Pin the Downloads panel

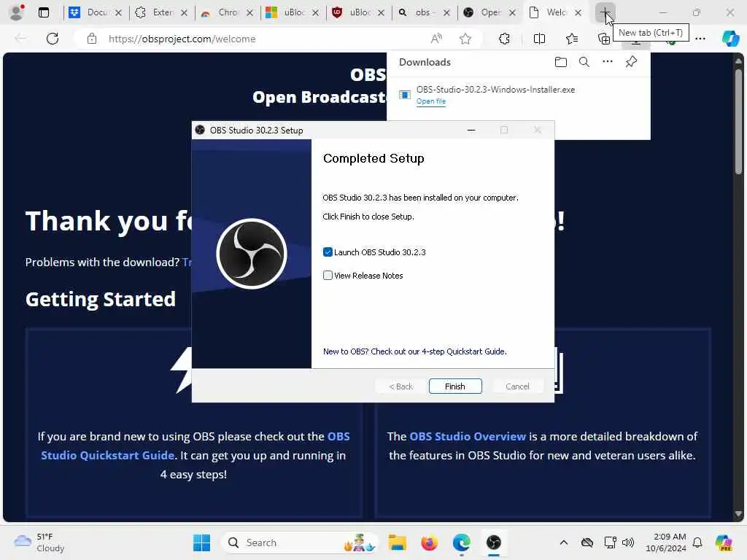coord(631,61)
